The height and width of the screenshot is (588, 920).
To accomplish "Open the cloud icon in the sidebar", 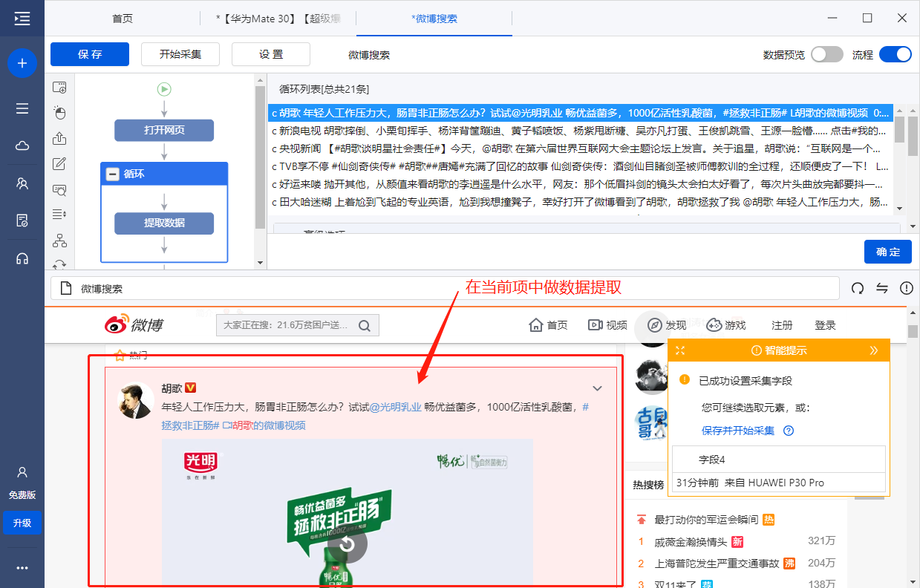I will tap(22, 146).
